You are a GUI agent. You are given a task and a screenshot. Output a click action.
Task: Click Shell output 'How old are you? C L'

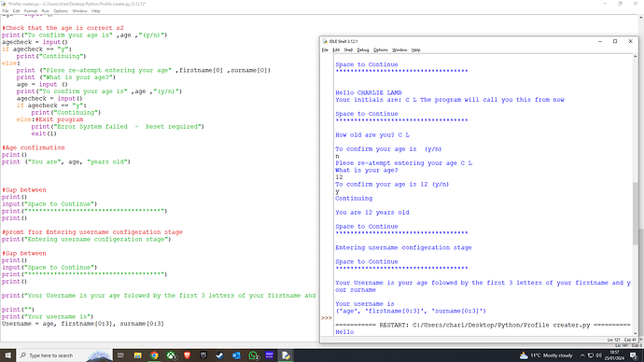(372, 135)
